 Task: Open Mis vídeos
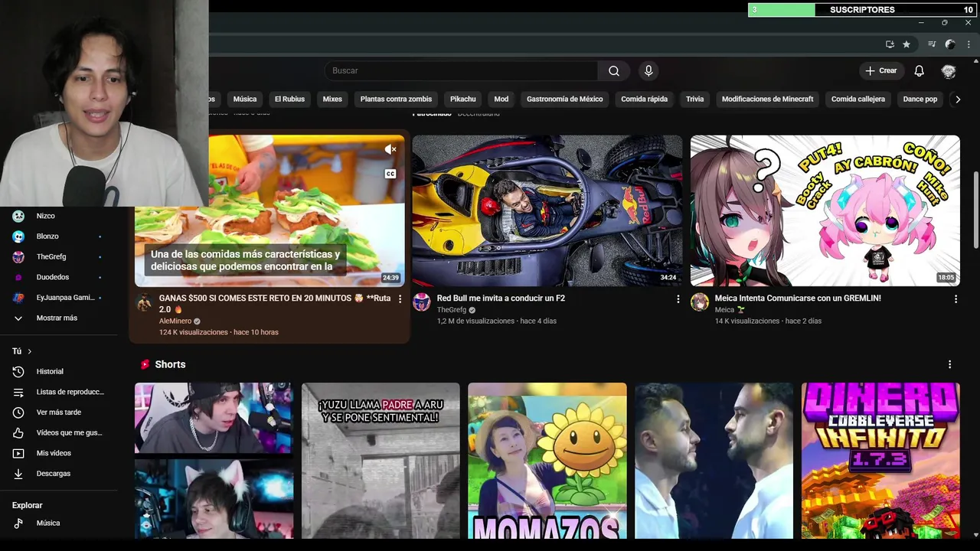(58, 453)
